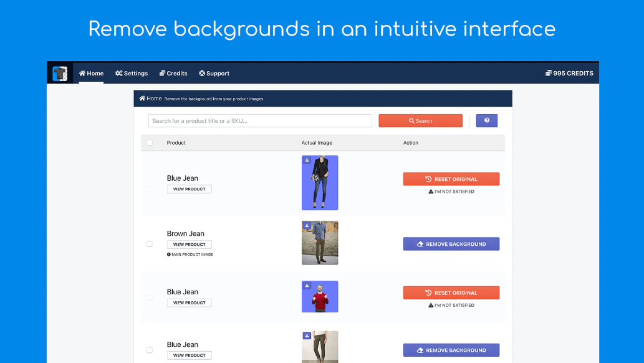This screenshot has width=644, height=363.
Task: Click the product search input field
Action: [x=259, y=120]
